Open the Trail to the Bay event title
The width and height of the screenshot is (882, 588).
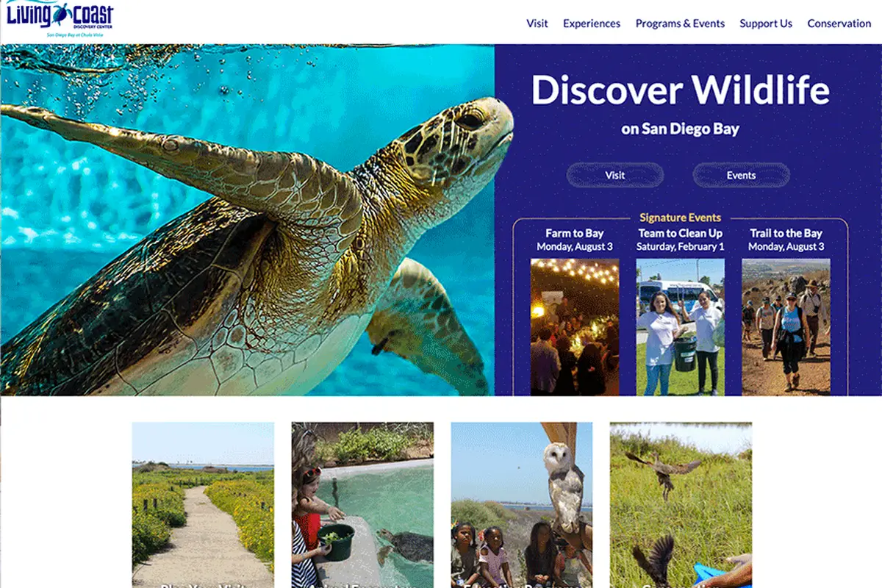click(786, 233)
